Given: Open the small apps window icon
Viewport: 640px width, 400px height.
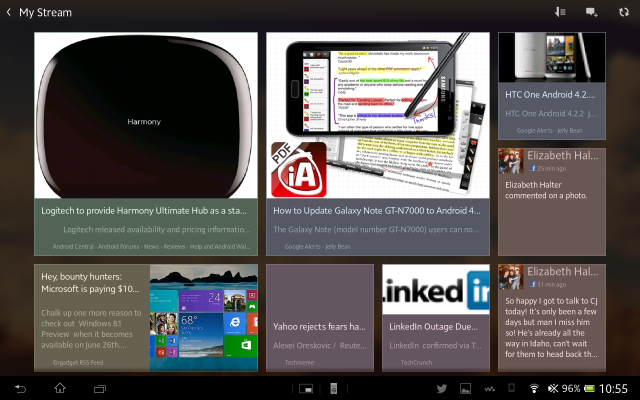Looking at the screenshot, I should 306,389.
